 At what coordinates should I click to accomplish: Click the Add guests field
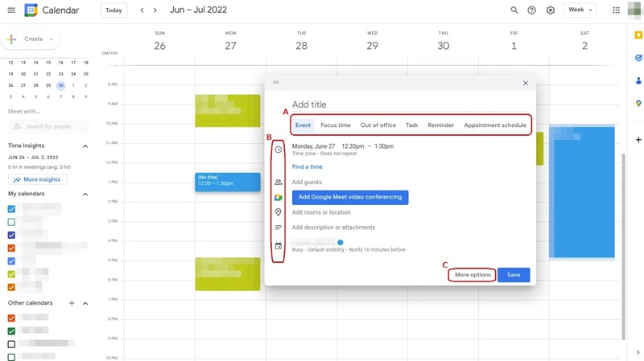click(308, 183)
